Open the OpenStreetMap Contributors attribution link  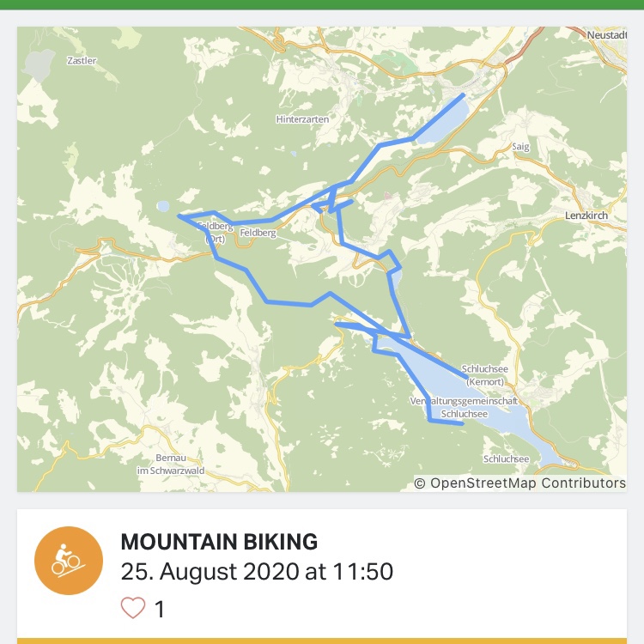[x=519, y=483]
